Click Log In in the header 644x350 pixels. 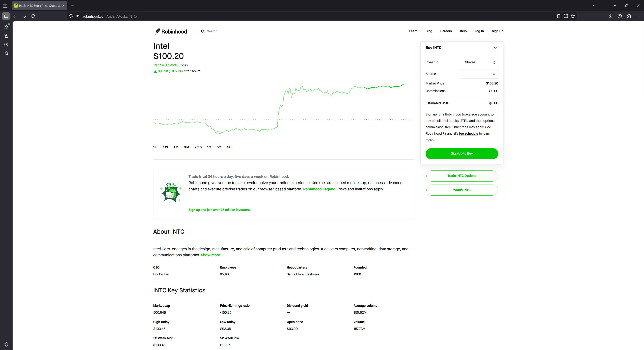[479, 31]
